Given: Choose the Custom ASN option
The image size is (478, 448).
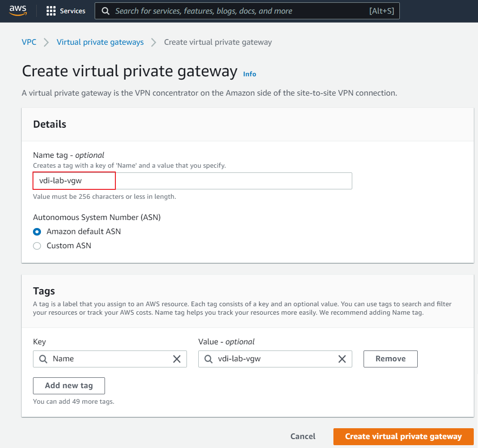Looking at the screenshot, I should 37,246.
